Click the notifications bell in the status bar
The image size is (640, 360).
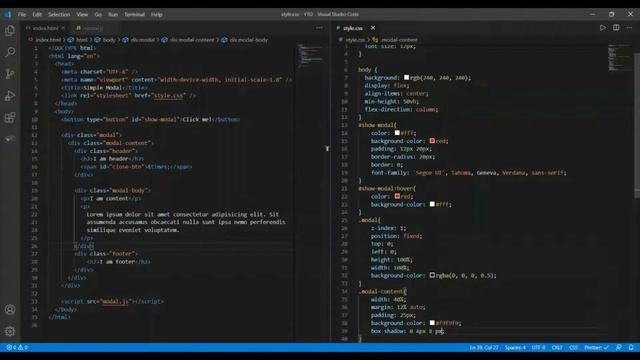(631, 347)
